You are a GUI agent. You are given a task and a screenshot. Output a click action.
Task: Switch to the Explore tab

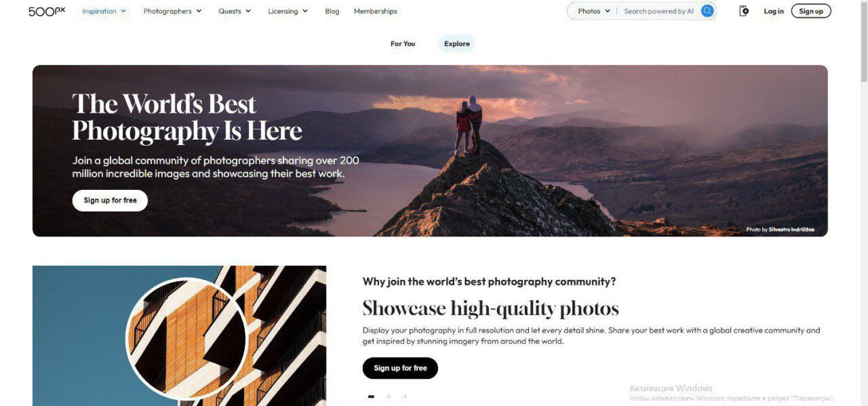pos(457,43)
